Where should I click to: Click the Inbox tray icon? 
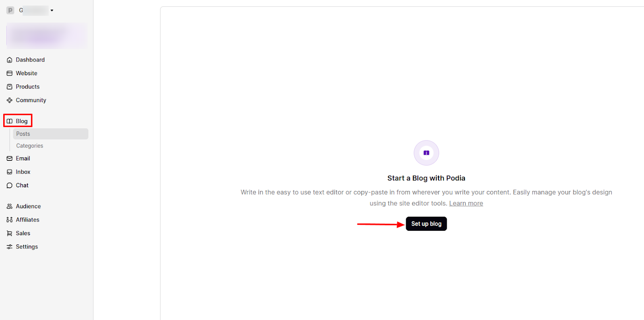point(10,172)
